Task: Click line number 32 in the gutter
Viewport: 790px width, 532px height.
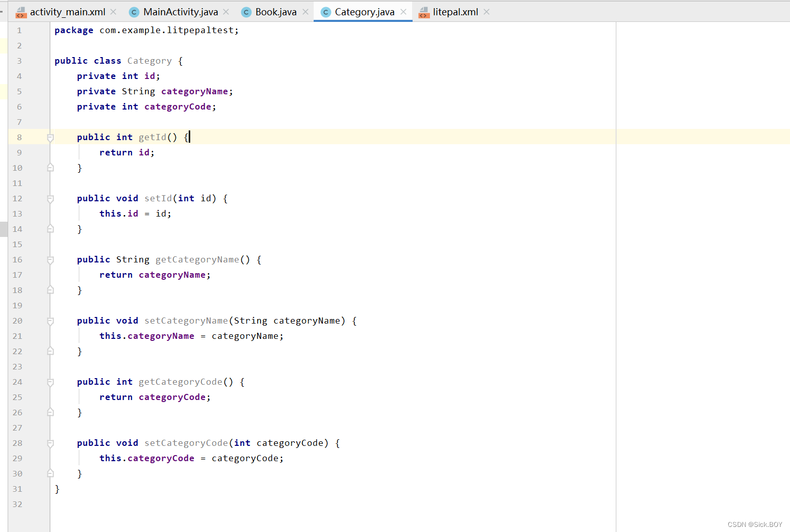Action: pos(17,504)
